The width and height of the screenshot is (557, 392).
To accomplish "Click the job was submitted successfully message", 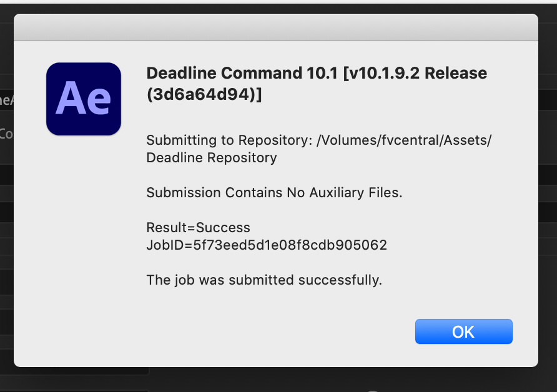I will click(264, 280).
